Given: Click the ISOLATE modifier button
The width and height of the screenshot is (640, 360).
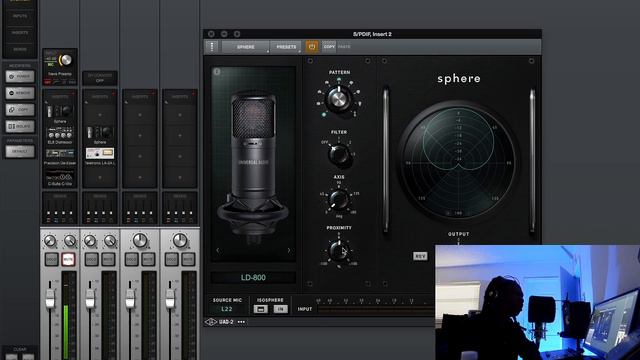Looking at the screenshot, I should point(20,127).
